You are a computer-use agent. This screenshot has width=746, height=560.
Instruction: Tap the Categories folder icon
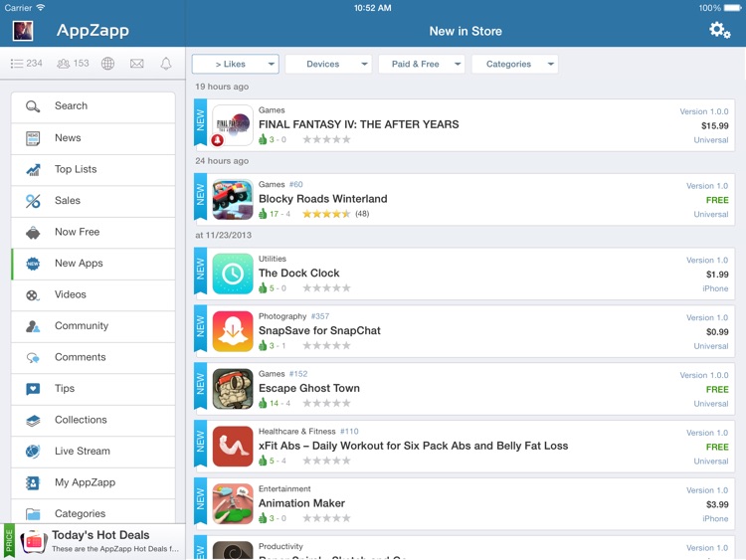pos(33,514)
